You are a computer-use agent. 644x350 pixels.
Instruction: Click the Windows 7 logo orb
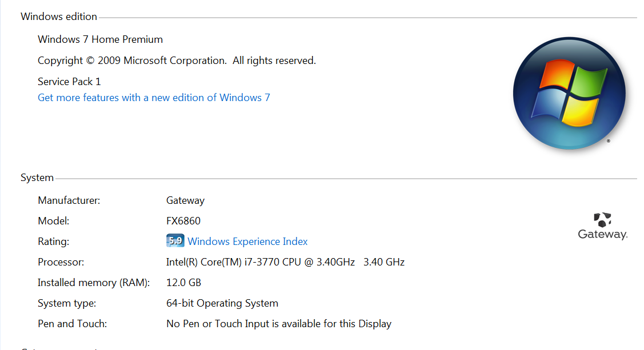point(569,93)
